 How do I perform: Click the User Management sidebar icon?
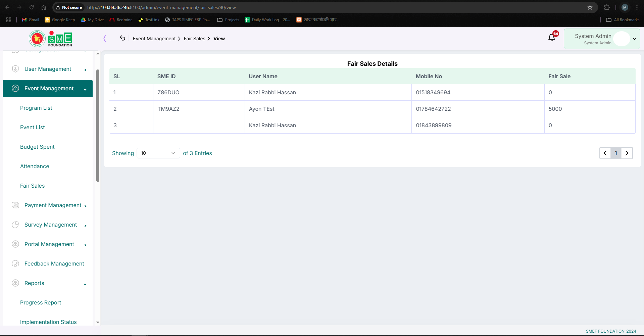[x=15, y=69]
